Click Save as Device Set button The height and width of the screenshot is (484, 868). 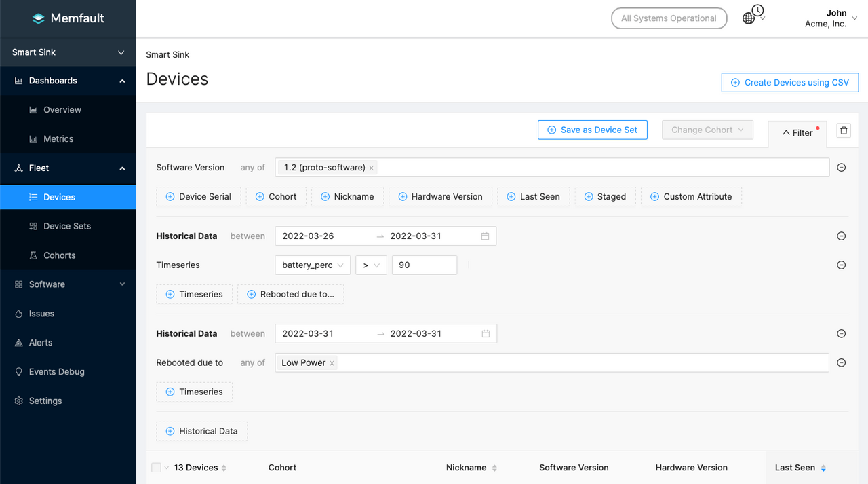[592, 130]
